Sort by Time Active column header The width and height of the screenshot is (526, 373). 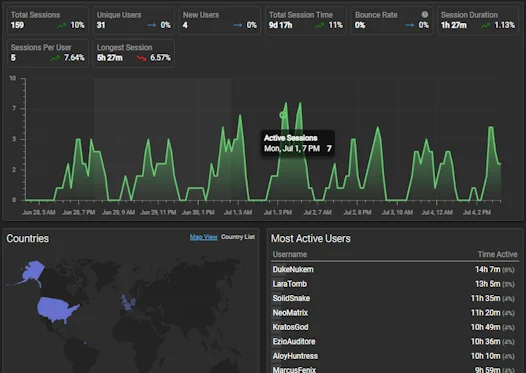(x=497, y=254)
